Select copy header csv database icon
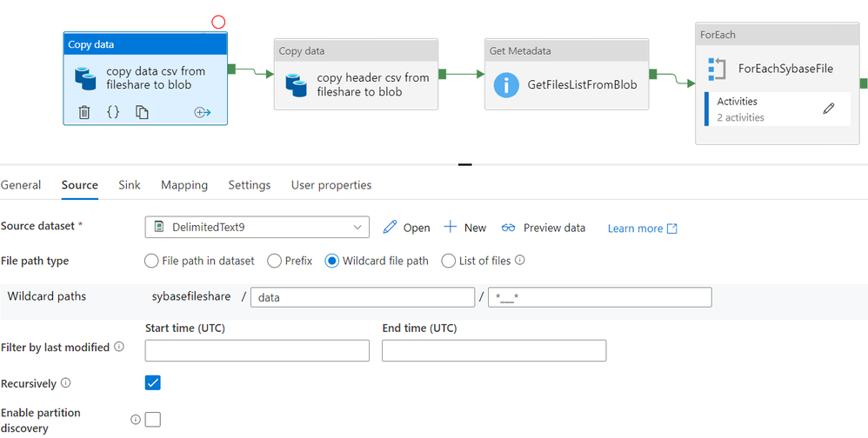 tap(297, 84)
